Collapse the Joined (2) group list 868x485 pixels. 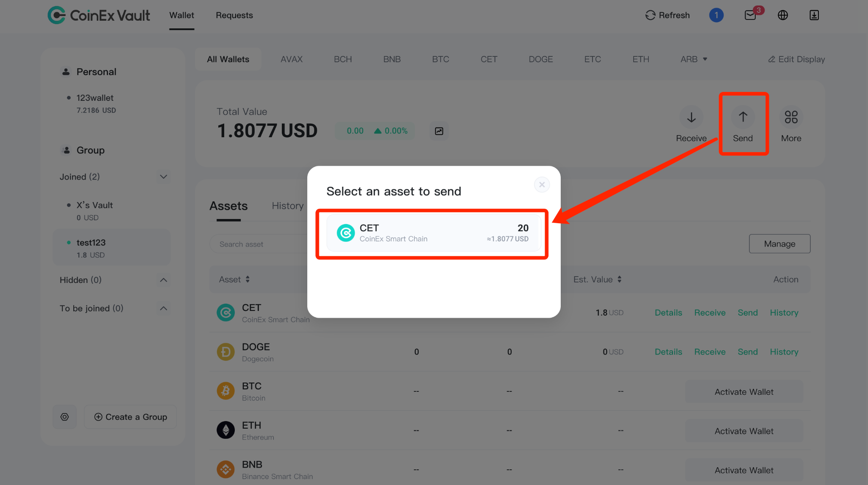point(164,177)
